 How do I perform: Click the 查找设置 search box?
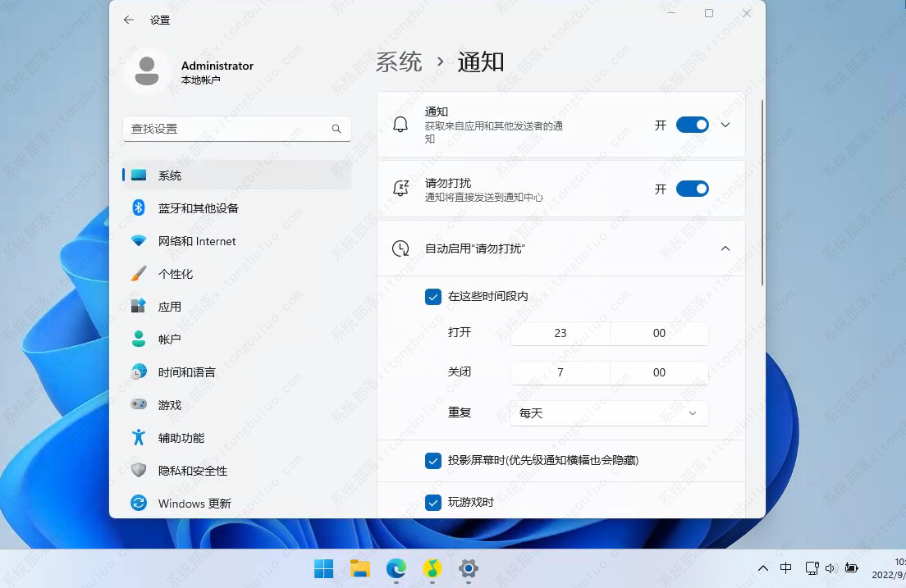click(x=237, y=129)
